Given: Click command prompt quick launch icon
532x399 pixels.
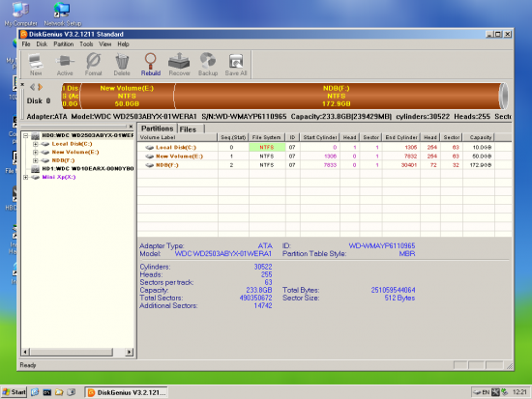Looking at the screenshot, I should [x=46, y=392].
